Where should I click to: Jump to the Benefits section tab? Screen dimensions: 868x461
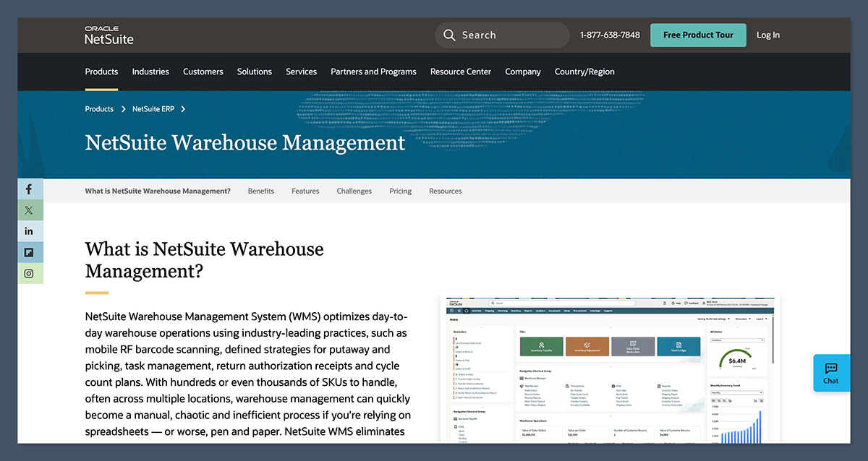click(261, 191)
